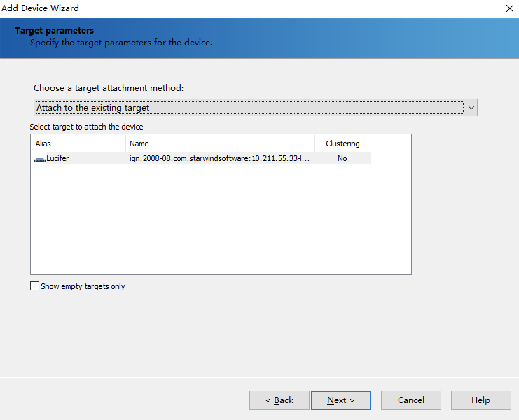Screen dimensions: 519x420
Task: Enable the Show empty targets only checkbox
Action: tap(35, 286)
